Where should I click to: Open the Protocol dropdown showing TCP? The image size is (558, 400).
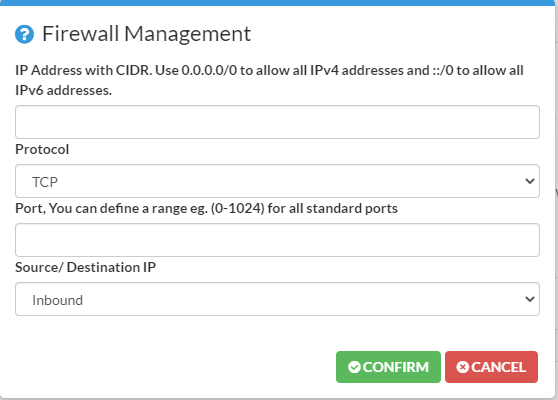277,181
